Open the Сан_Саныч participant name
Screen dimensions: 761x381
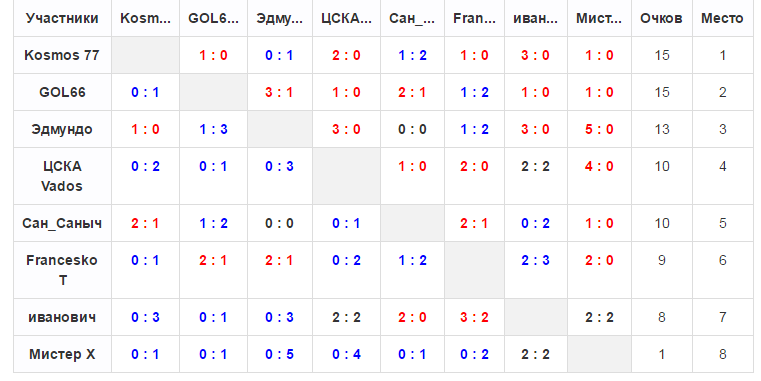[62, 223]
